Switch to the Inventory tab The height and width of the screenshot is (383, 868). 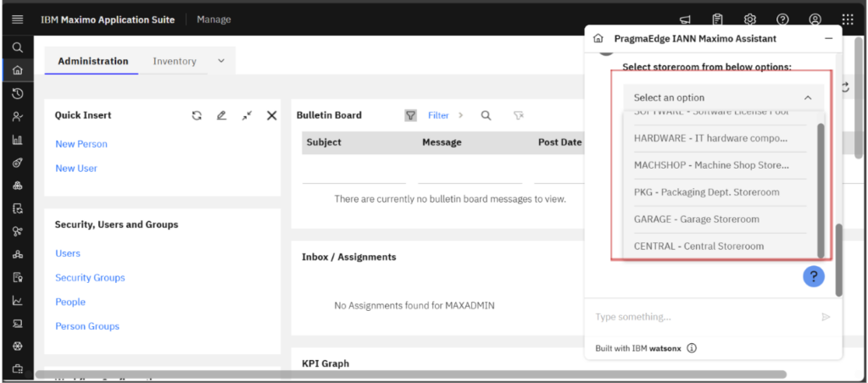175,61
